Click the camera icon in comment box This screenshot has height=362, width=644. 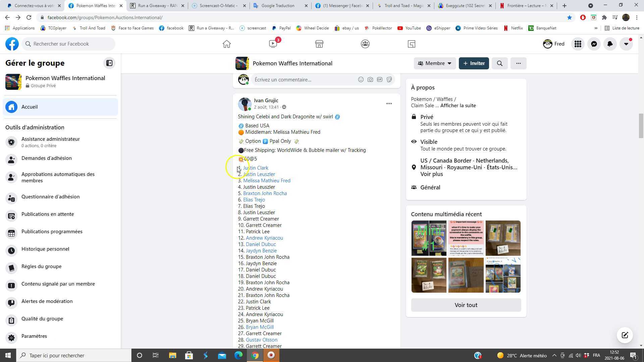coord(370,80)
